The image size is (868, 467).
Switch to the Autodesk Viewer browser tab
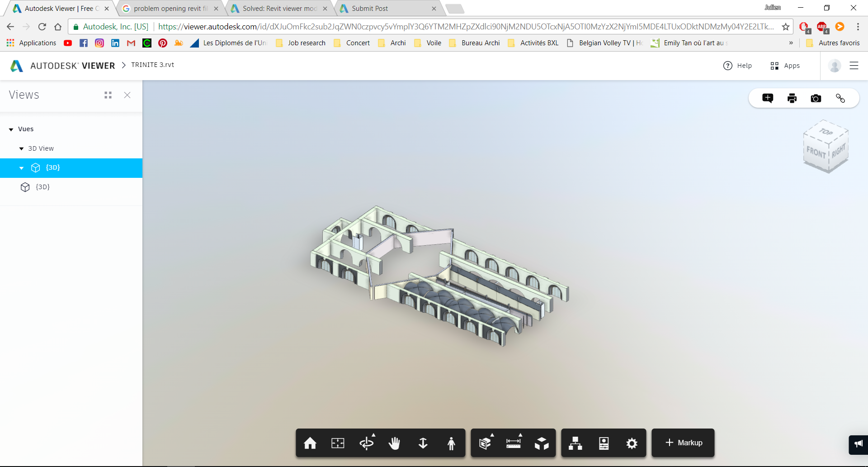[x=60, y=8]
